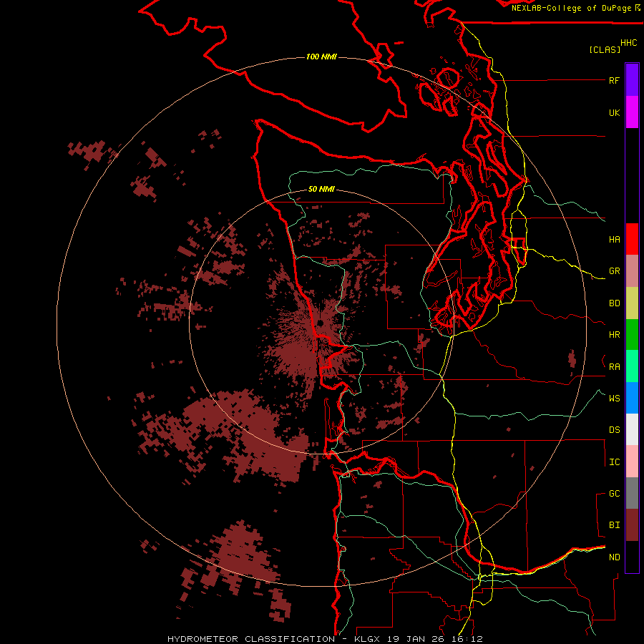Click the 'NEXLAB-College of DuPage' credit text
The width and height of the screenshot is (644, 644).
tap(571, 8)
